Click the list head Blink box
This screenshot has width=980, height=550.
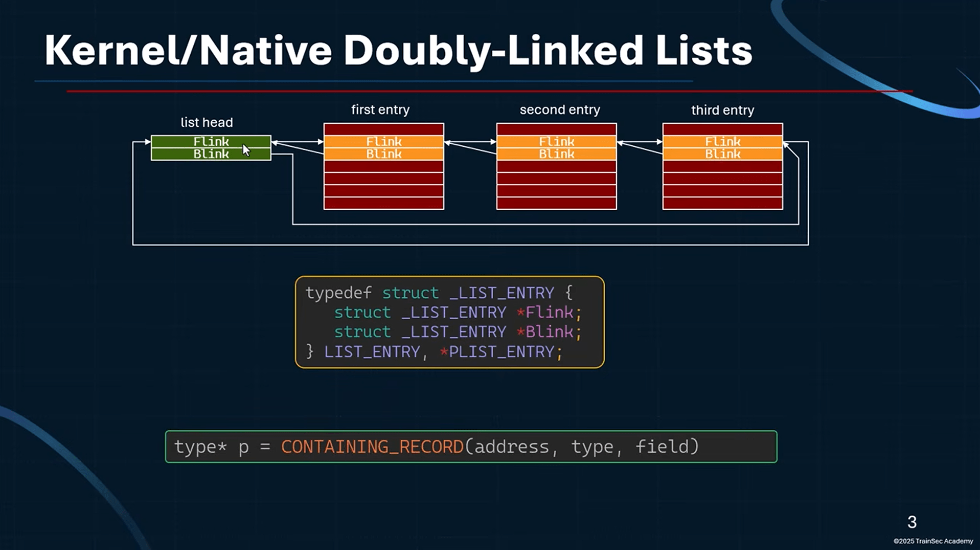point(211,154)
